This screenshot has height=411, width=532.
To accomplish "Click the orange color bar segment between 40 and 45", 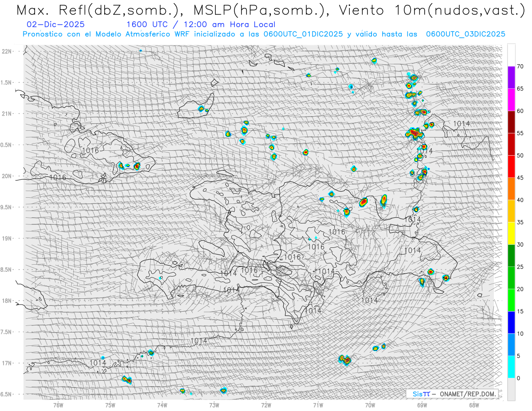I will [x=511, y=189].
